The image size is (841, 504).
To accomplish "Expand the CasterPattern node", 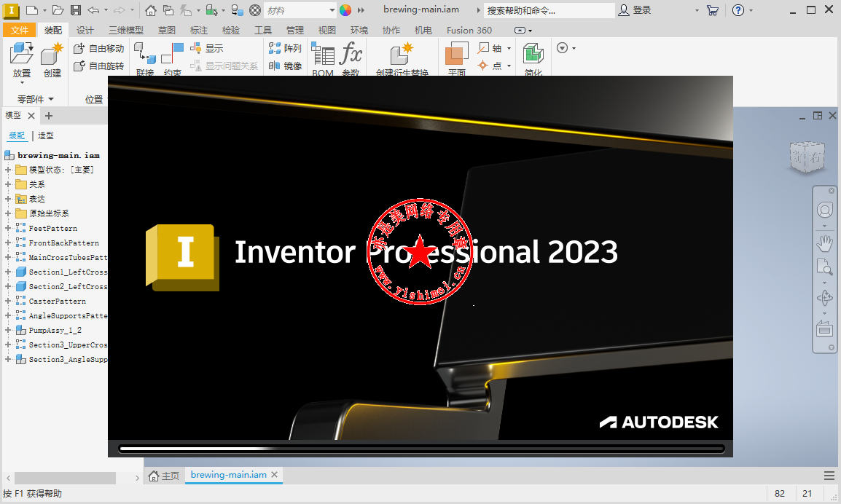I will (8, 301).
